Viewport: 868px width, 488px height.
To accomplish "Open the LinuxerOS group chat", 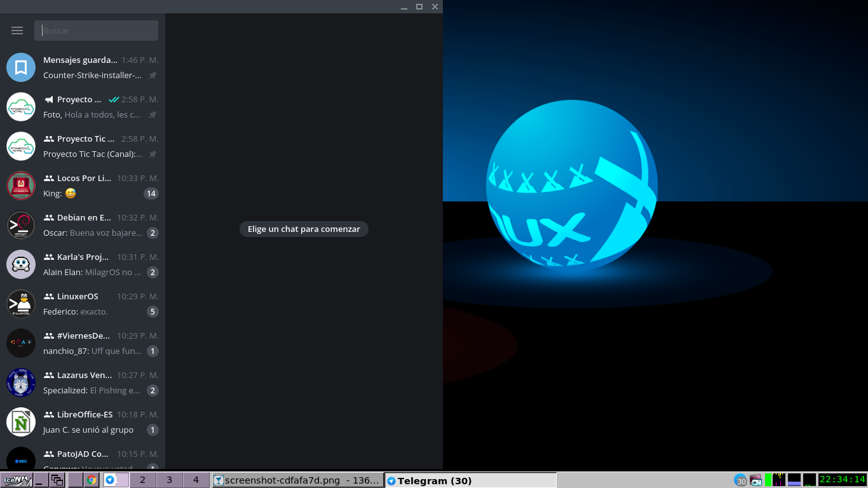I will pos(83,304).
